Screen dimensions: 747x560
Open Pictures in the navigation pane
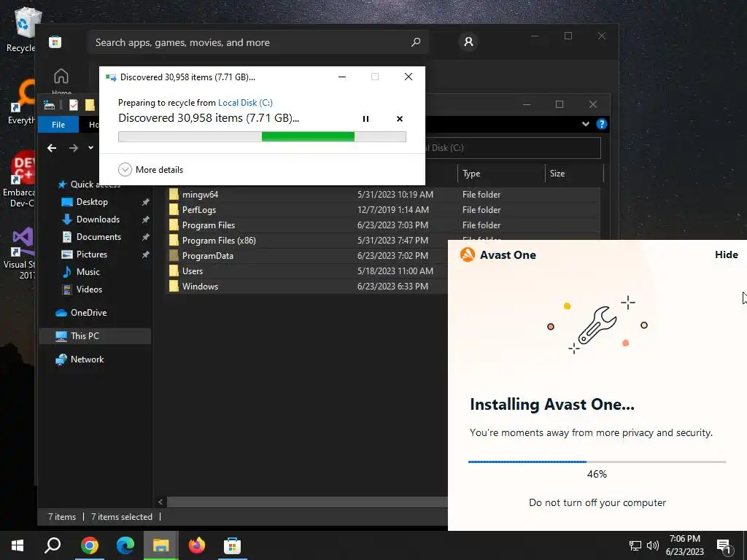[91, 254]
